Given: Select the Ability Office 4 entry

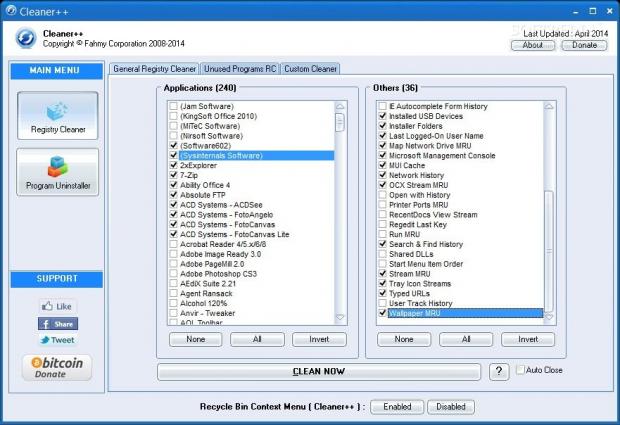Looking at the screenshot, I should [205, 185].
